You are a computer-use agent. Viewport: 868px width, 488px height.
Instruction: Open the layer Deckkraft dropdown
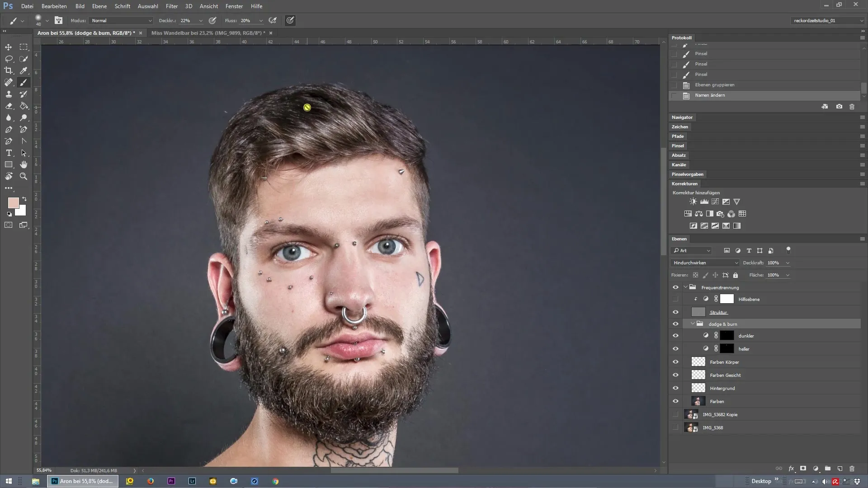click(x=788, y=263)
